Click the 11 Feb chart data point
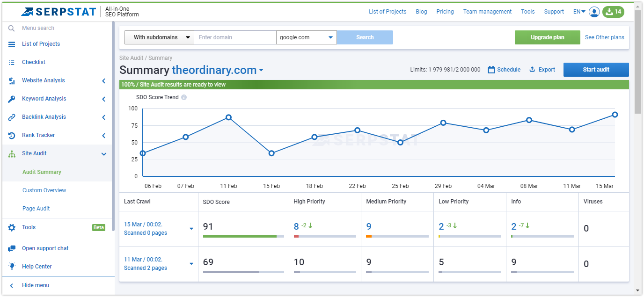Screen dimensions: 644x297 point(228,117)
